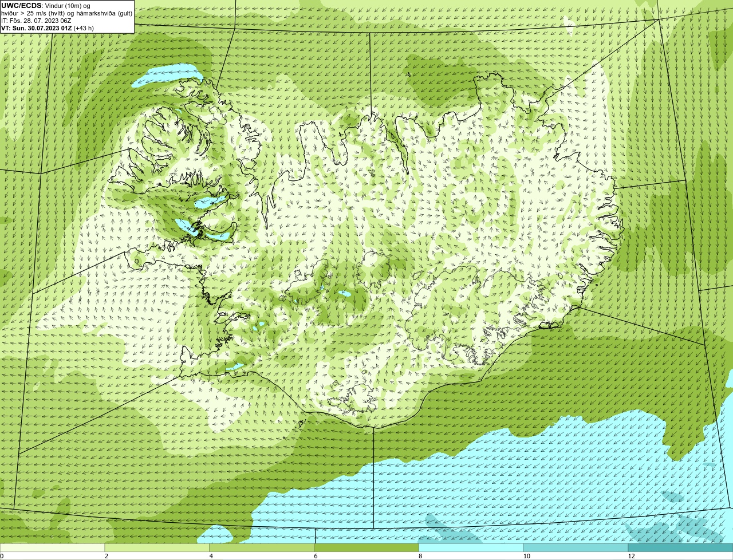Click the 'VT: Sun. 30.07.2023 01Z (+43 h)' line
This screenshot has width=733, height=560.
(x=48, y=27)
